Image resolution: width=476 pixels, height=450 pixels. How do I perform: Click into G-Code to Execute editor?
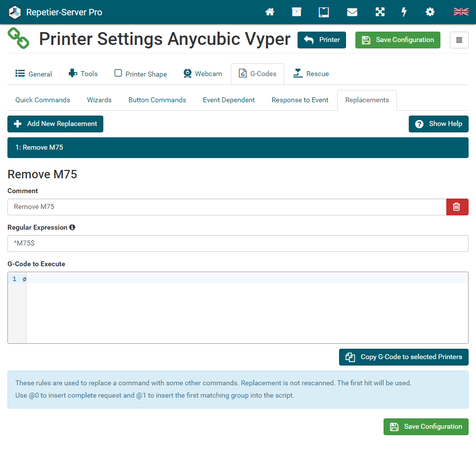tap(247, 308)
